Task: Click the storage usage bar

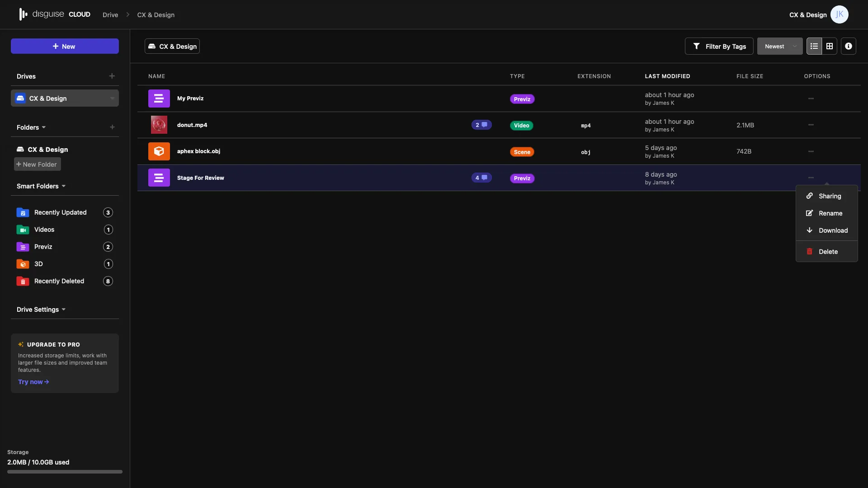Action: point(65,471)
